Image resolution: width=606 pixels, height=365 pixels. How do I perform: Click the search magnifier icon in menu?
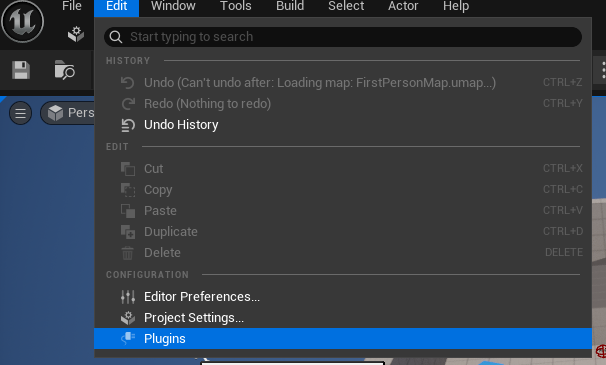point(116,37)
